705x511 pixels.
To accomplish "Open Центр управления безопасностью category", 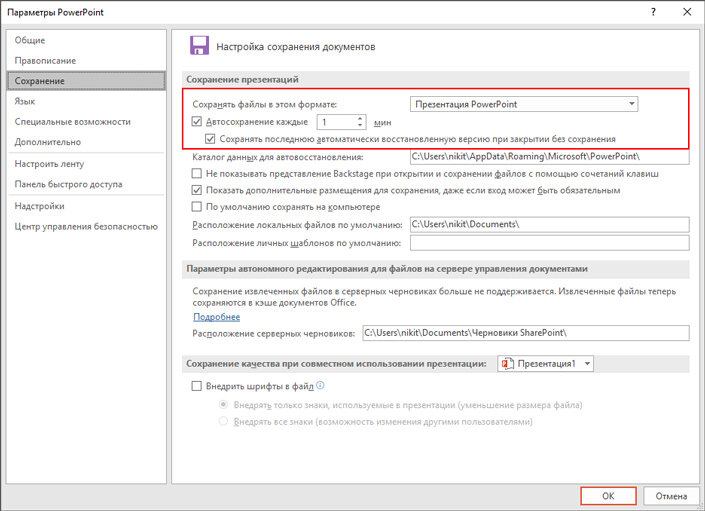I will [86, 227].
